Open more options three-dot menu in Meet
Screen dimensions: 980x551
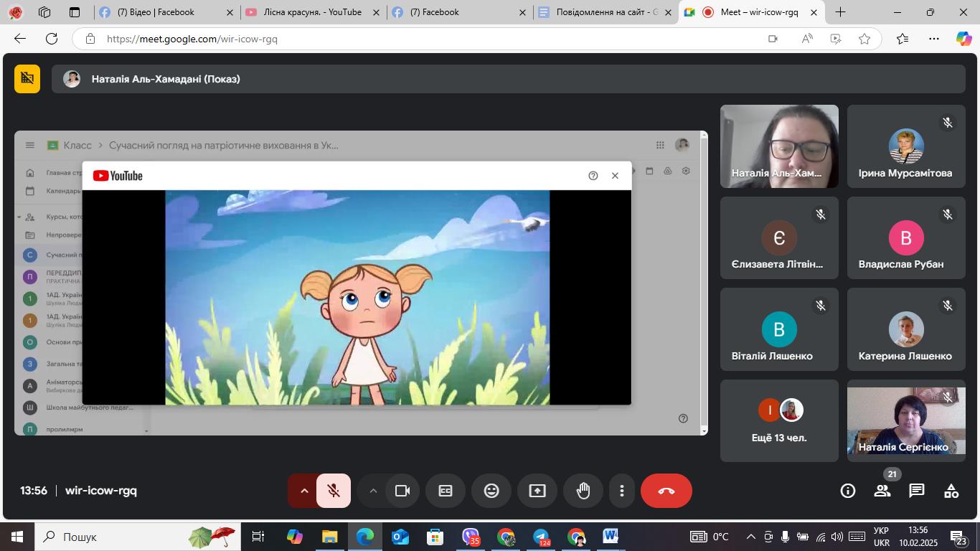pos(622,491)
